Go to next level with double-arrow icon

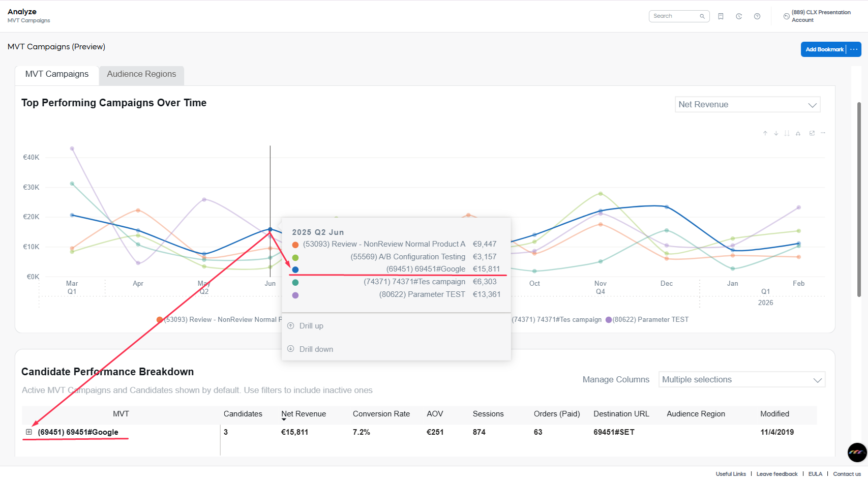point(787,133)
